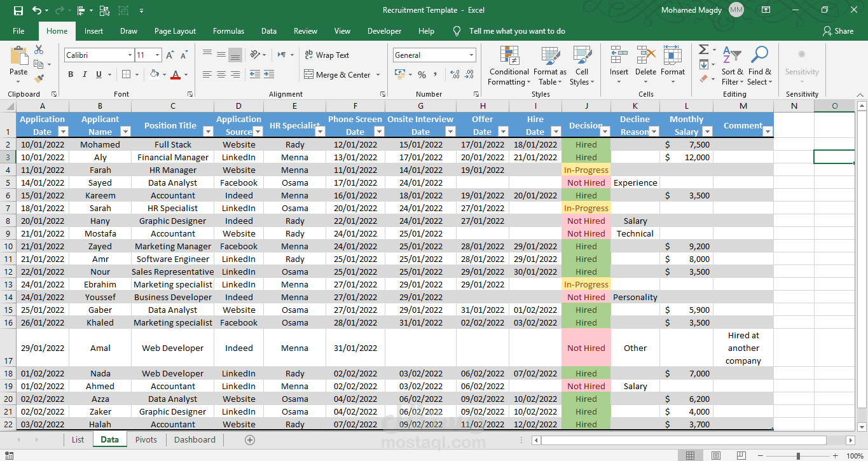This screenshot has width=868, height=461.
Task: Open the Number Format dropdown showing General
Action: [434, 55]
